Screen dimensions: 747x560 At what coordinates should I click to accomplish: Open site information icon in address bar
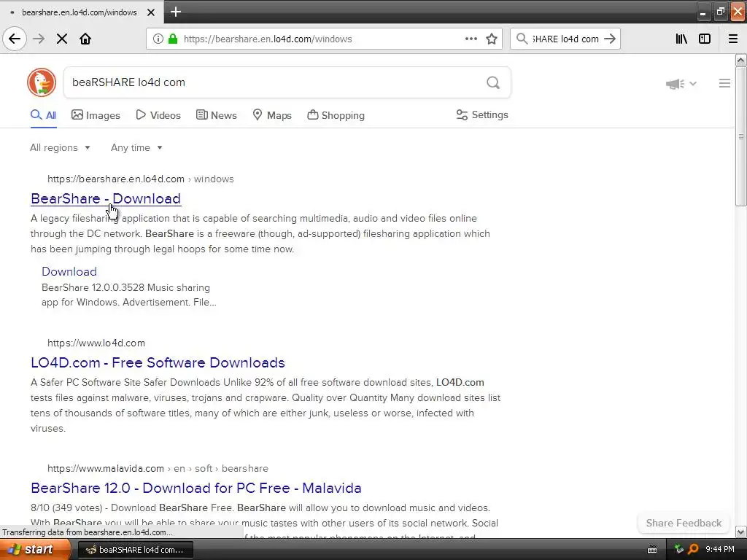click(158, 39)
